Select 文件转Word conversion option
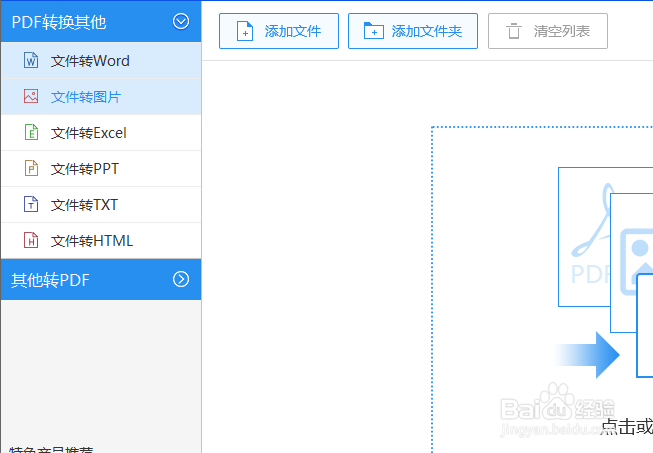This screenshot has width=653, height=453. [101, 61]
